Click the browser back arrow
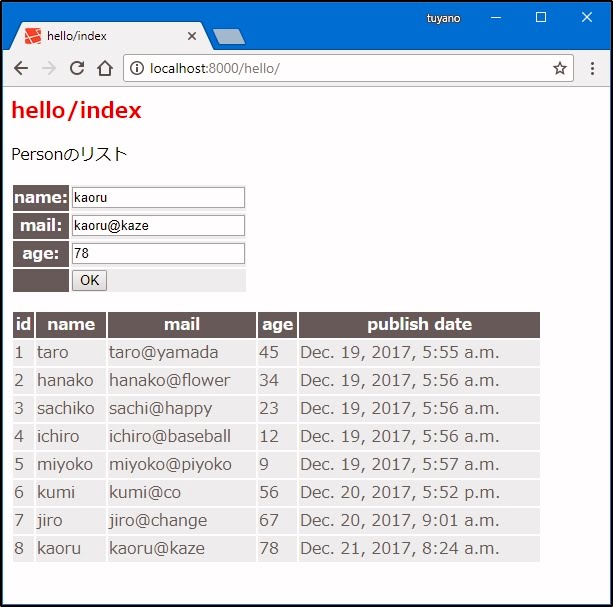613x607 pixels. 21,68
